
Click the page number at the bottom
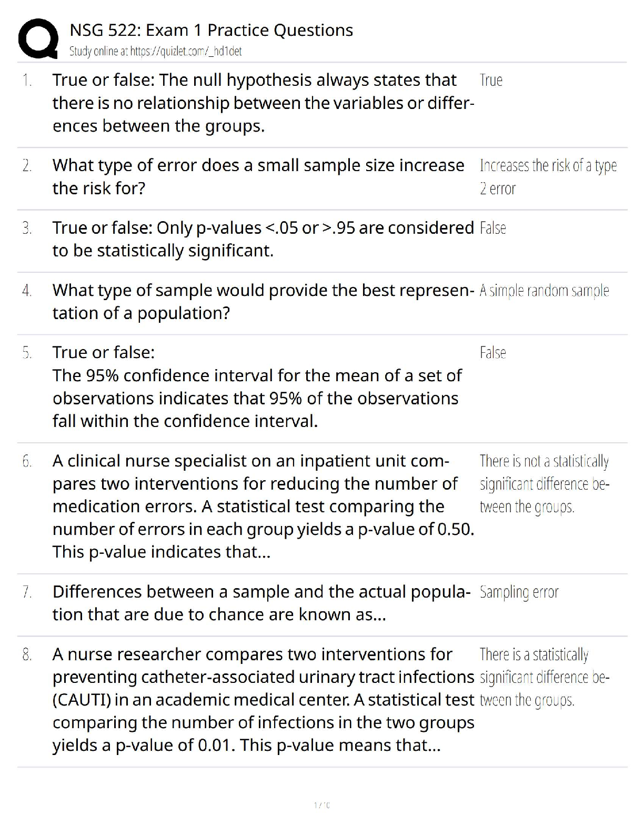pos(321,805)
